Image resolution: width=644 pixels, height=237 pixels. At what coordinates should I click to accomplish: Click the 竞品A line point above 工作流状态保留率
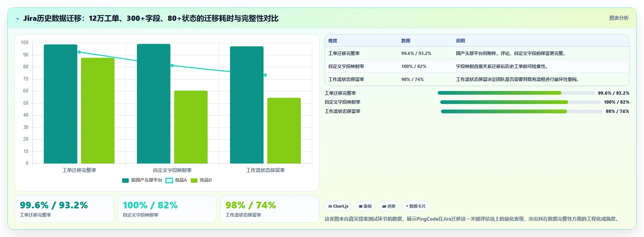point(265,75)
